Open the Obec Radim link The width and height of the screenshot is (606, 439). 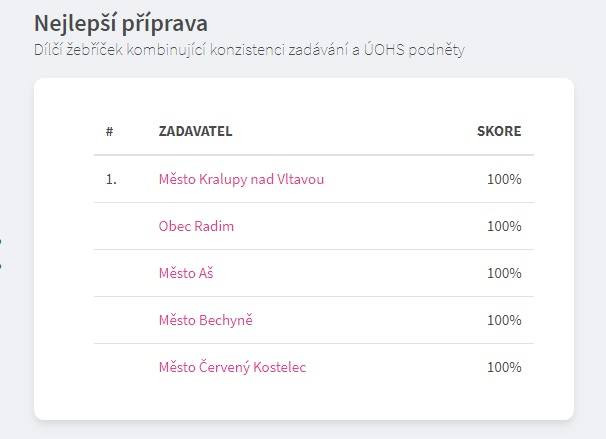click(x=196, y=226)
